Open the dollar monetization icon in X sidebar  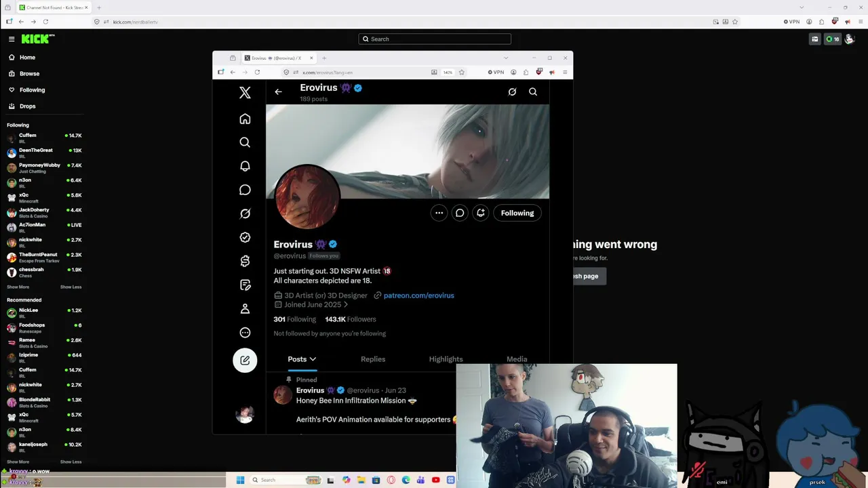[245, 261]
